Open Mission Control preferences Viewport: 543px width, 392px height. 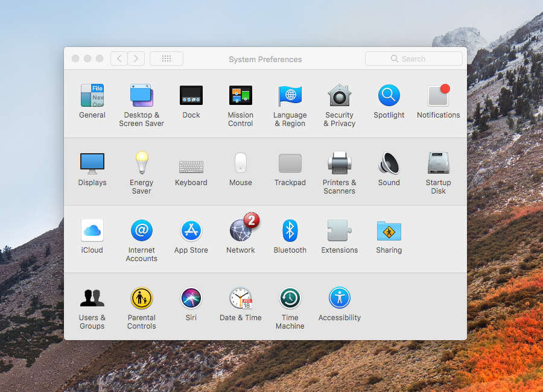[x=241, y=95]
